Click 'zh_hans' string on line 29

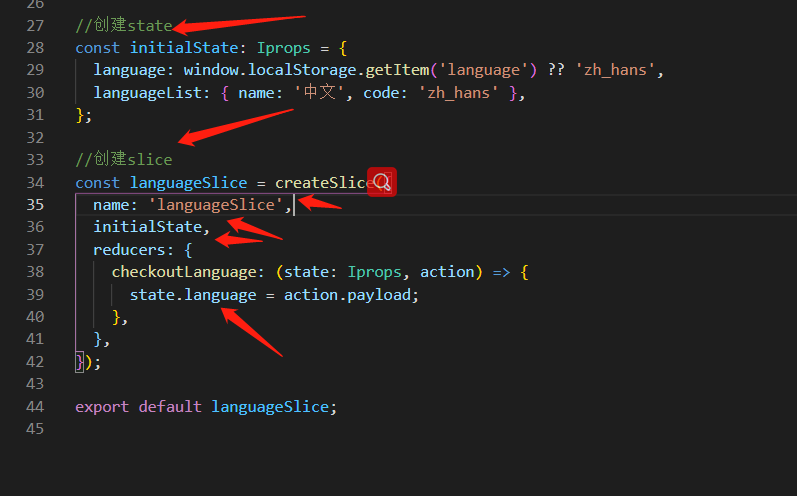(615, 70)
